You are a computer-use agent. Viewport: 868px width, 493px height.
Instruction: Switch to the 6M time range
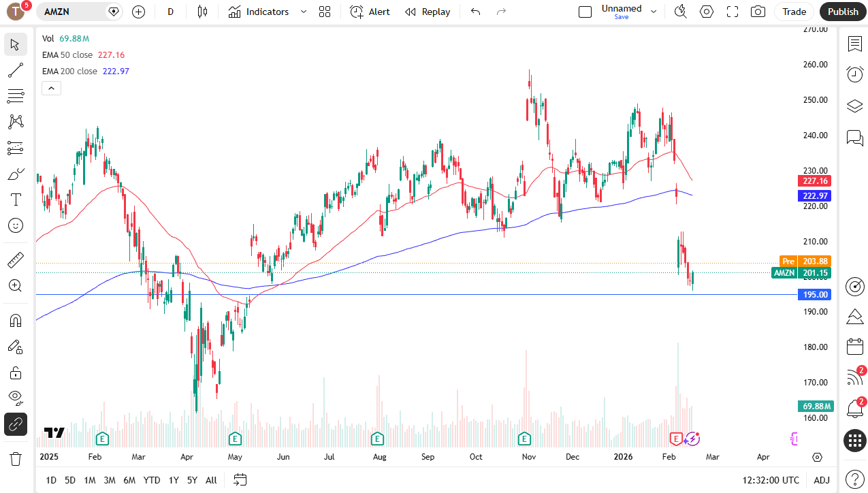click(x=129, y=480)
